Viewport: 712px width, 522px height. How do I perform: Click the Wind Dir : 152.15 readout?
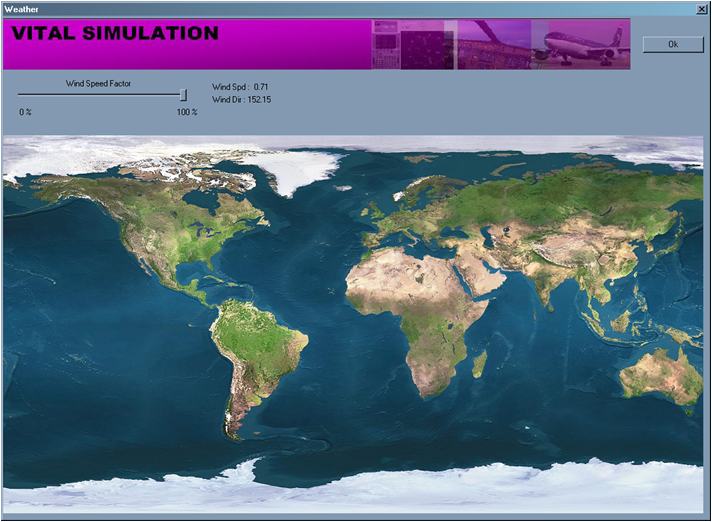click(x=241, y=99)
